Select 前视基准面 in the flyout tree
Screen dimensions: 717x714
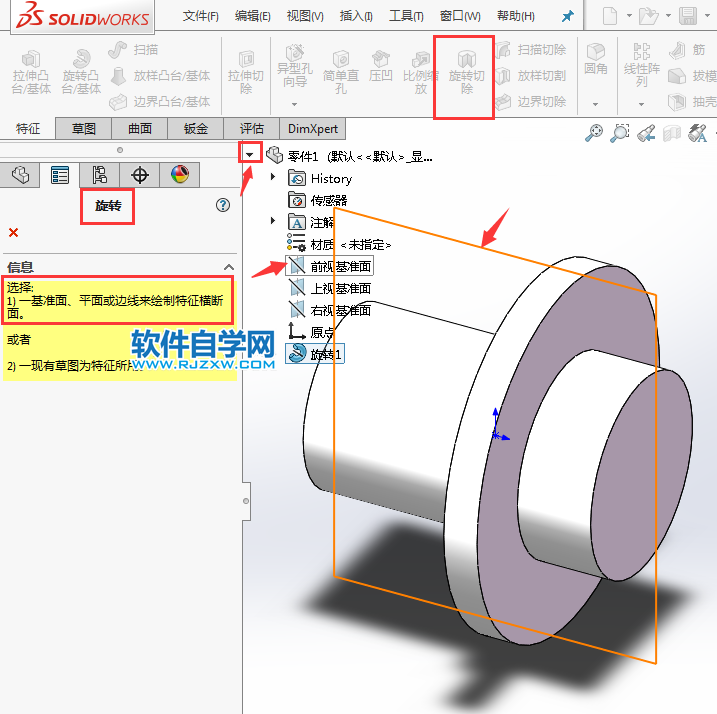[330, 266]
